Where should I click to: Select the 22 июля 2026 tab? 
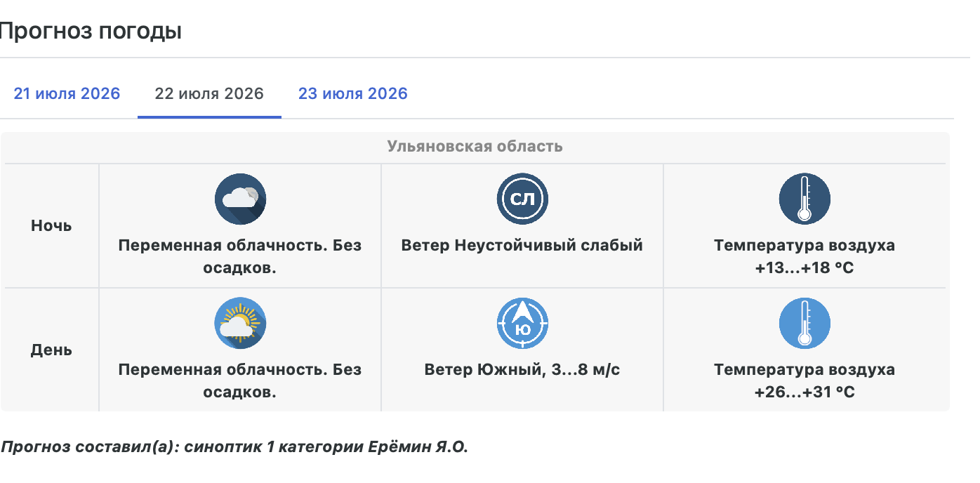(209, 93)
